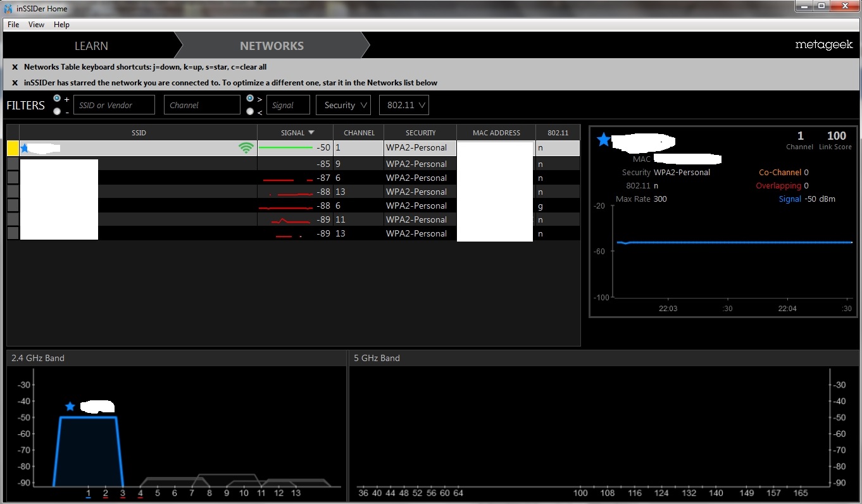
Task: Sort by the SSID column header
Action: coord(139,133)
